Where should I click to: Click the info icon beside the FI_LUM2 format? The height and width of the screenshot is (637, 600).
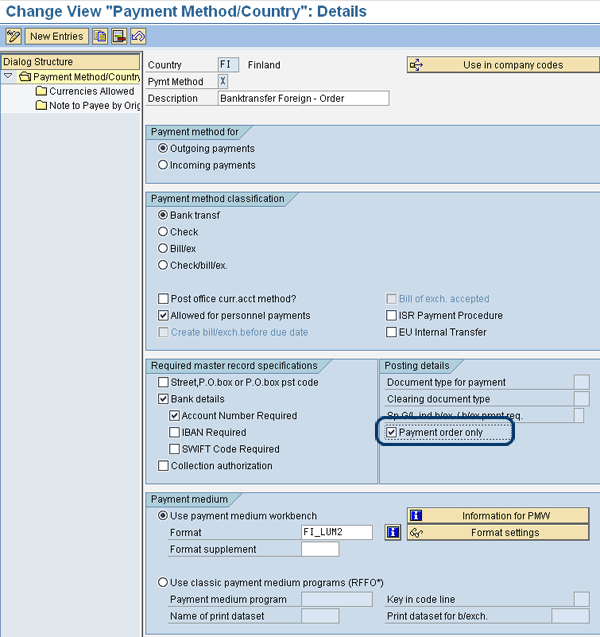pyautogui.click(x=391, y=532)
